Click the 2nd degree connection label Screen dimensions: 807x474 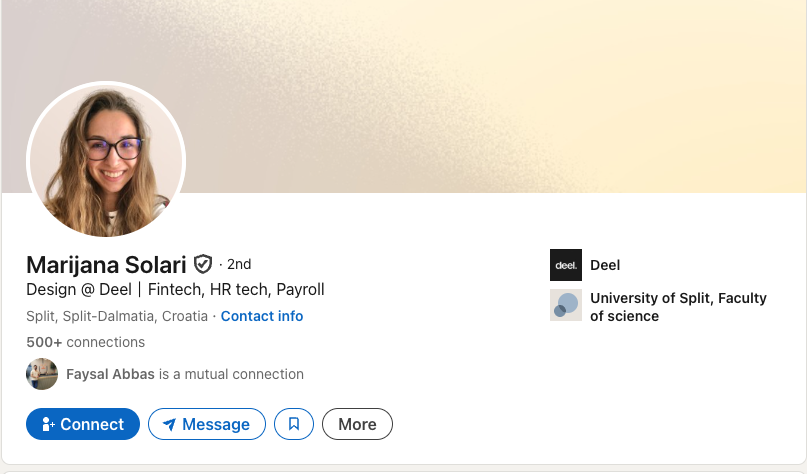239,264
